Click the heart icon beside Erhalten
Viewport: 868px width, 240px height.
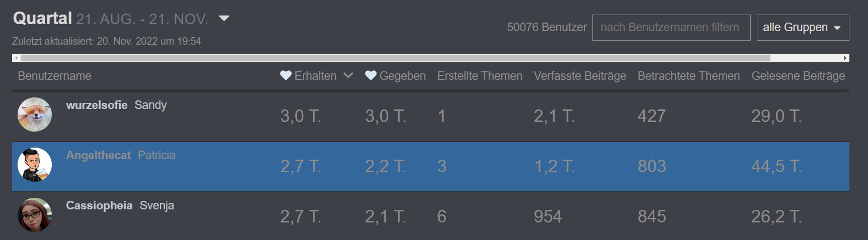click(x=286, y=76)
